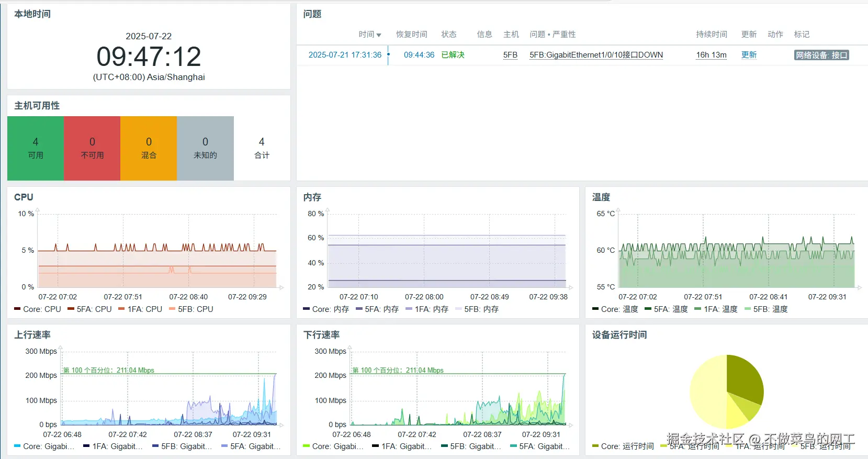Image resolution: width=868 pixels, height=459 pixels.
Task: Click the 主机 column header
Action: 511,35
